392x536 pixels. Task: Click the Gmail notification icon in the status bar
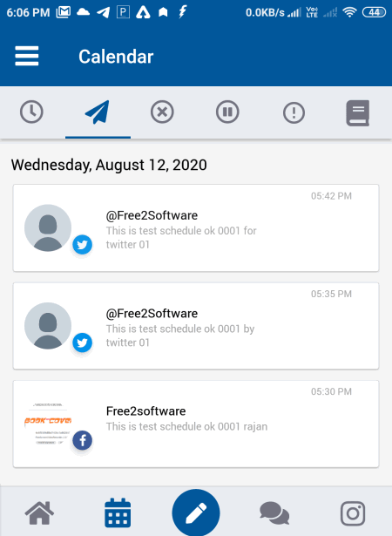(x=64, y=12)
